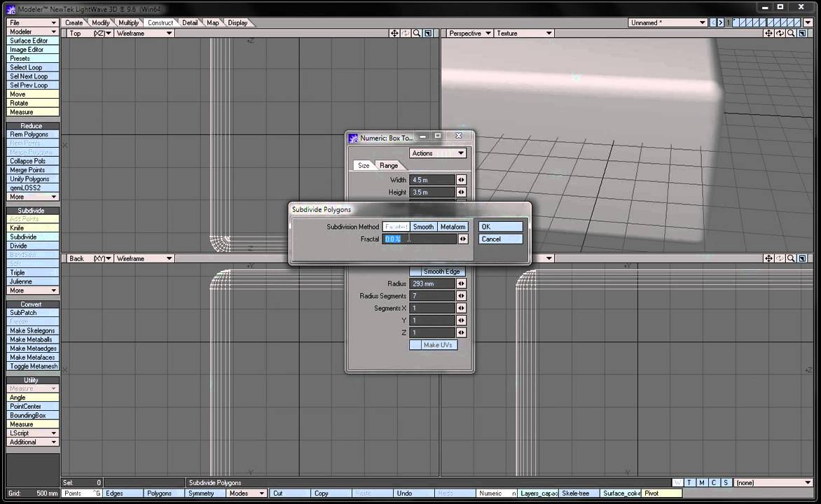Confirm subdivision with OK button

(x=501, y=227)
